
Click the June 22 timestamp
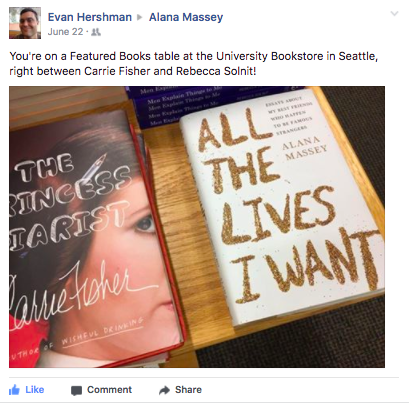pos(65,32)
